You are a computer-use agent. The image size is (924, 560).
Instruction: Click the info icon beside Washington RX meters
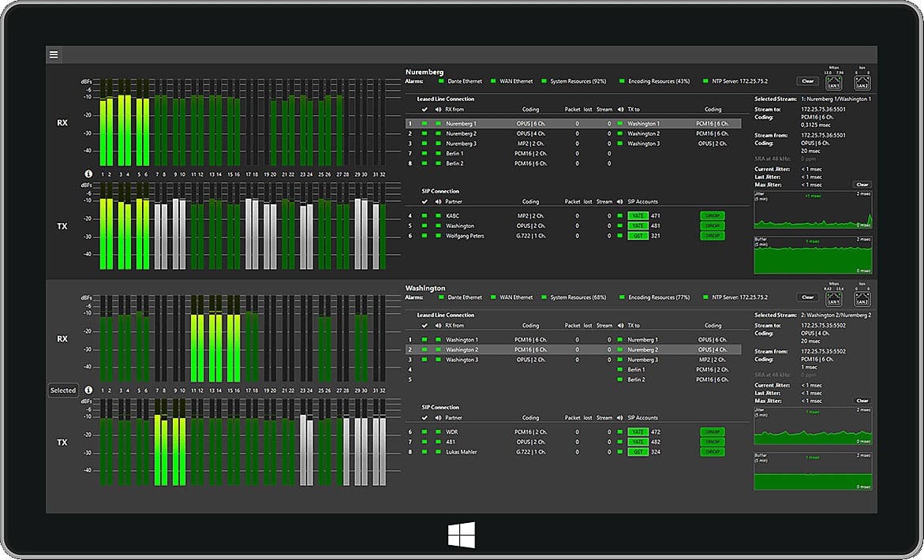click(x=88, y=390)
